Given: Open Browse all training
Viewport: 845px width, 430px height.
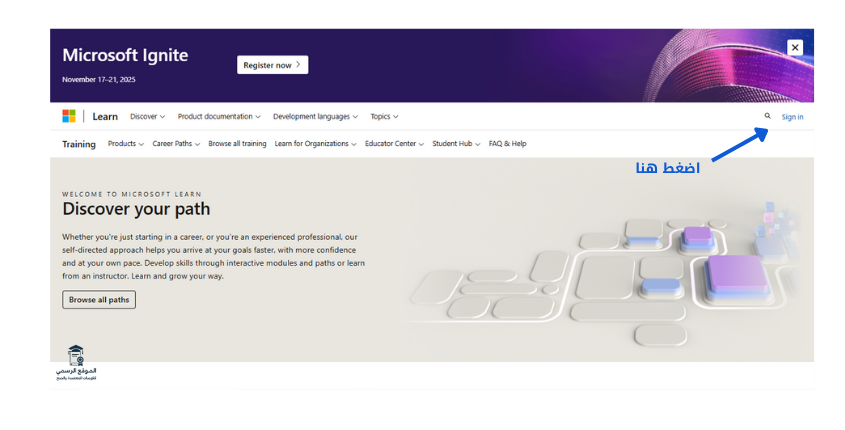Looking at the screenshot, I should pos(237,144).
